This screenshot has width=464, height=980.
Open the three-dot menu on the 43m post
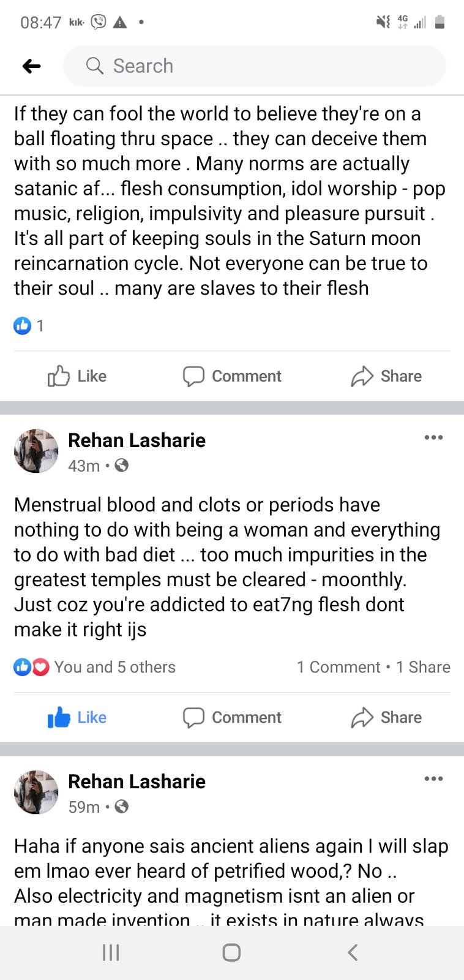click(433, 437)
